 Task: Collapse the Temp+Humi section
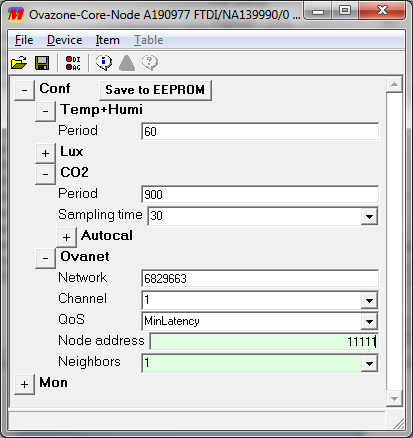45,111
